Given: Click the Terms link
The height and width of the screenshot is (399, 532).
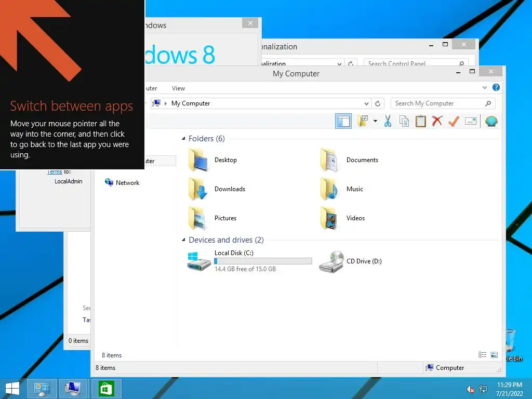Looking at the screenshot, I should [x=55, y=171].
